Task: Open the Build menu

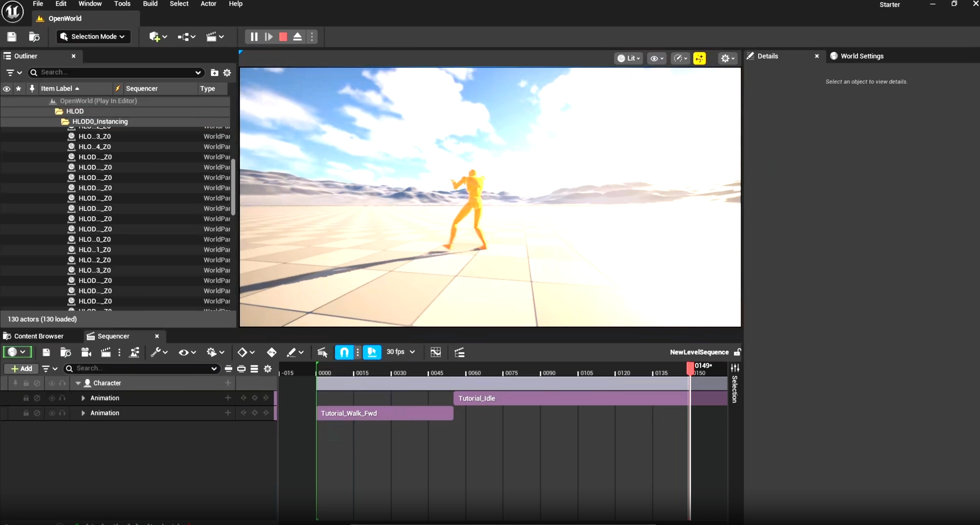Action: click(150, 4)
